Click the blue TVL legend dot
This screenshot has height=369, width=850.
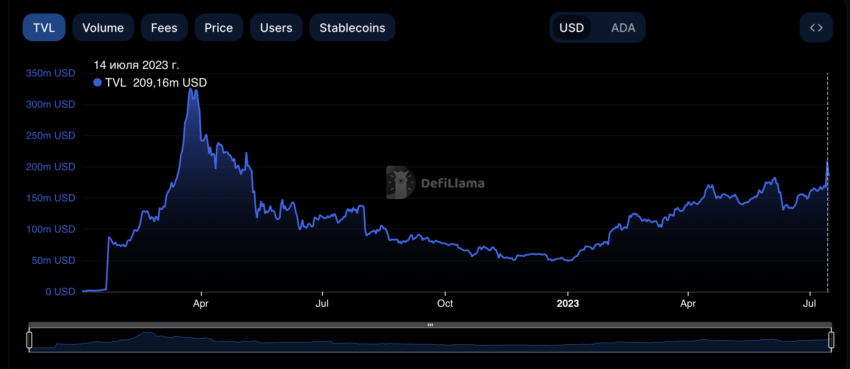pos(98,83)
